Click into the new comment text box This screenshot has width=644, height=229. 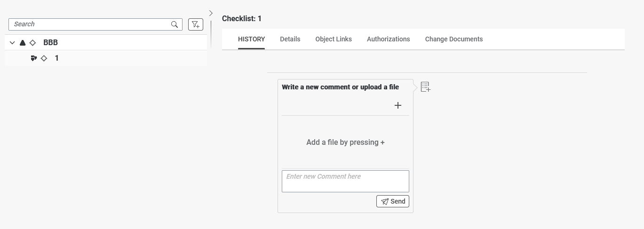345,181
